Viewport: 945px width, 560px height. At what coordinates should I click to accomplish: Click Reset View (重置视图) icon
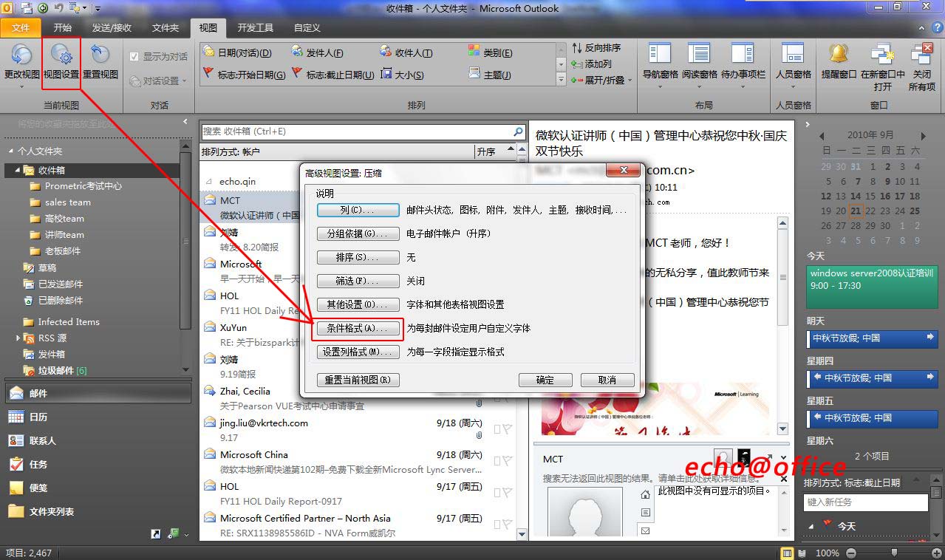tap(100, 55)
